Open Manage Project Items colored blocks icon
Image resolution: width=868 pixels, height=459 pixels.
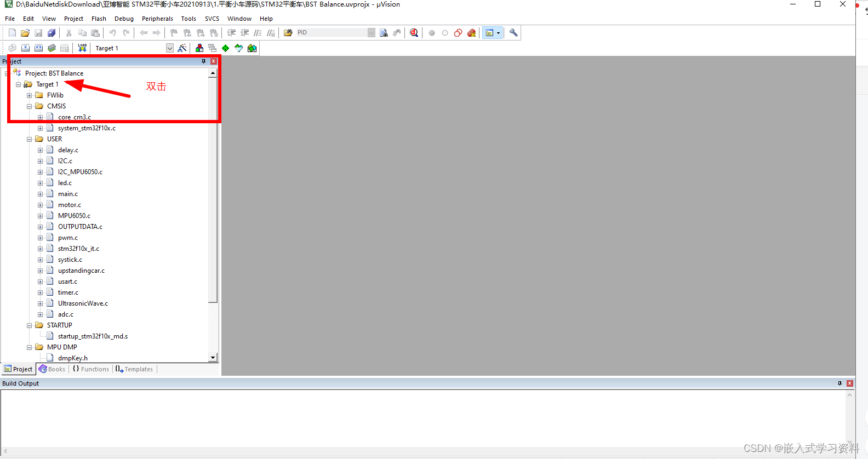coord(199,48)
